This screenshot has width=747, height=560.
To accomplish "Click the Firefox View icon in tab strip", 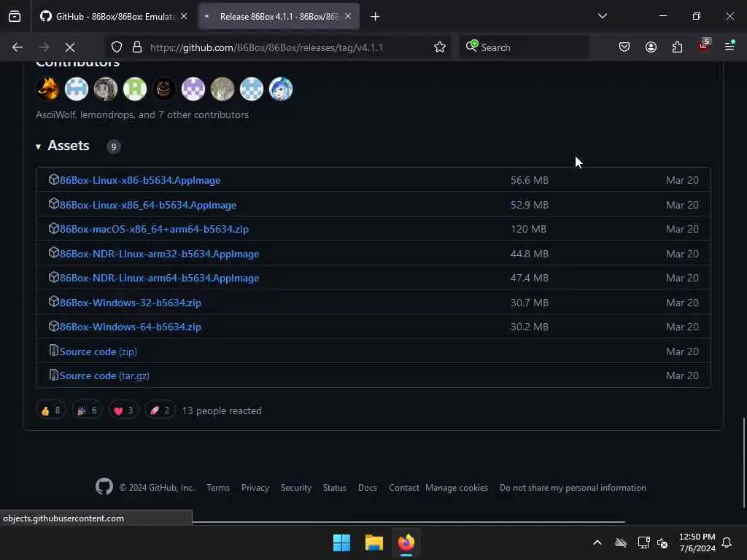I will [x=15, y=16].
